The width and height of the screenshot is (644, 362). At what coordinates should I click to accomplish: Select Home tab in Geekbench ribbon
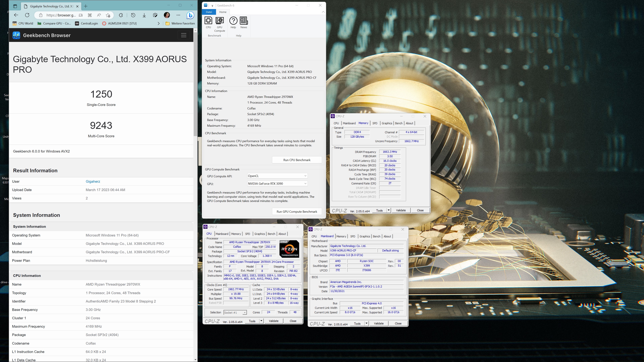tap(223, 12)
